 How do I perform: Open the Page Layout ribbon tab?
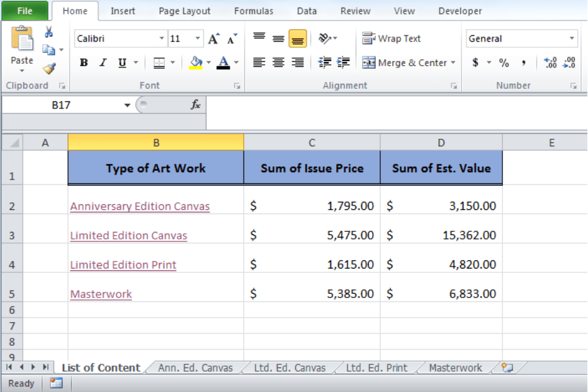pos(184,11)
